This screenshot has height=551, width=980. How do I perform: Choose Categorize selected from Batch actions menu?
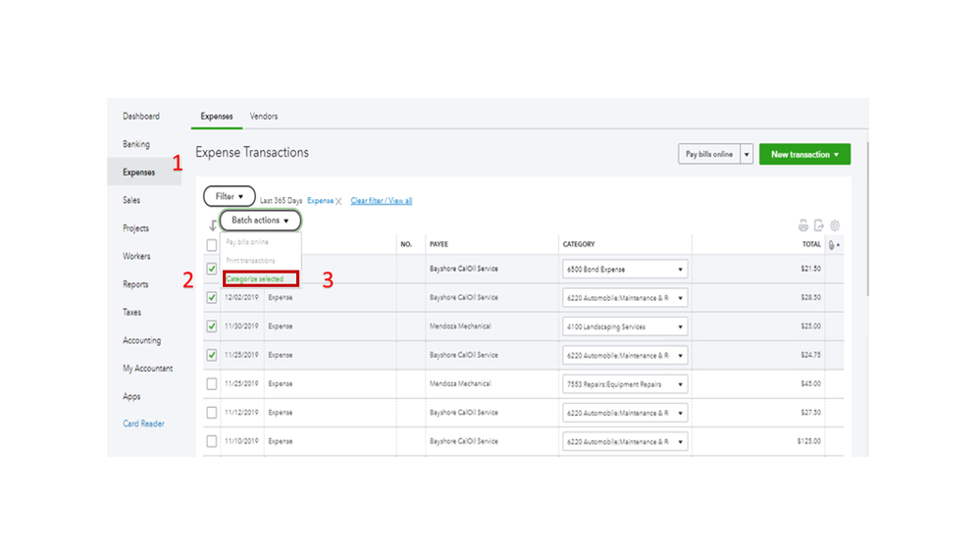tap(261, 278)
